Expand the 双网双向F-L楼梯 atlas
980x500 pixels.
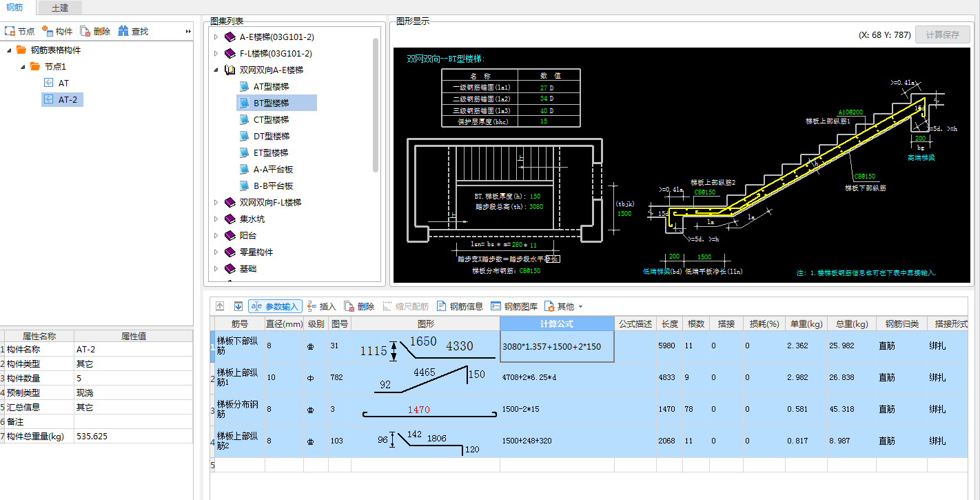pos(216,202)
